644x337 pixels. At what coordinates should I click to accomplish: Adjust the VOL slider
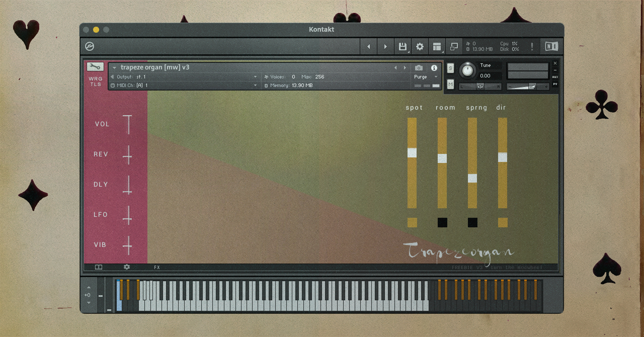point(128,124)
